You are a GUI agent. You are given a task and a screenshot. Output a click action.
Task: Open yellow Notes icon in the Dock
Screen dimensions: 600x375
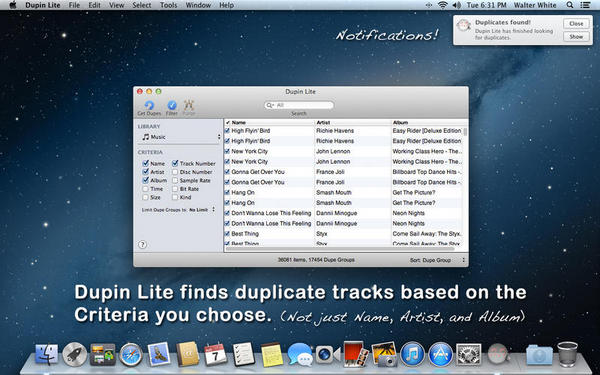[x=272, y=354]
